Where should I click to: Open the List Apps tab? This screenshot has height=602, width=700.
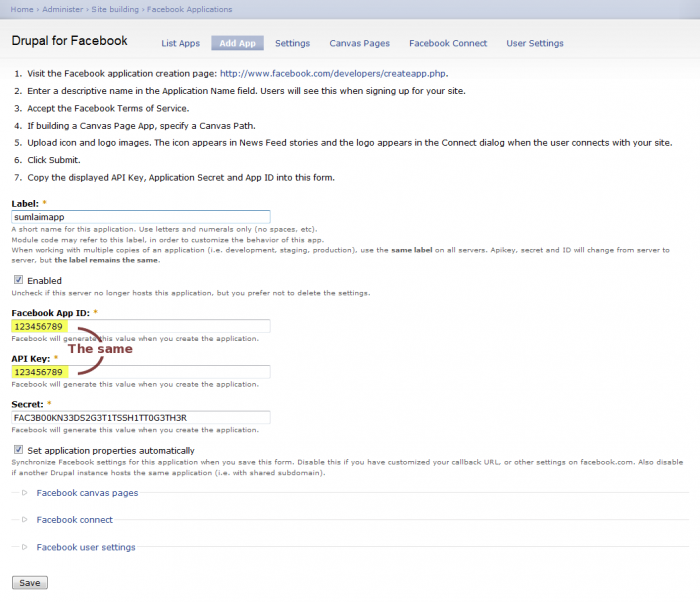(x=180, y=43)
